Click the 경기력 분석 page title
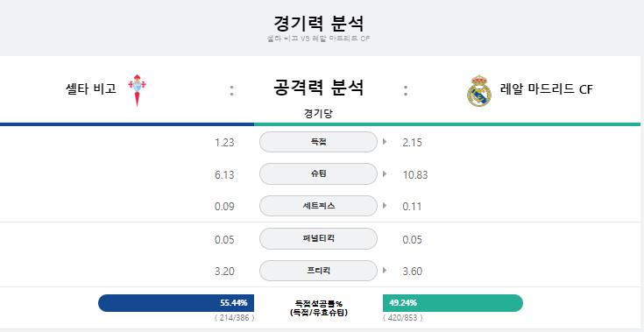644x332 pixels. pos(319,24)
